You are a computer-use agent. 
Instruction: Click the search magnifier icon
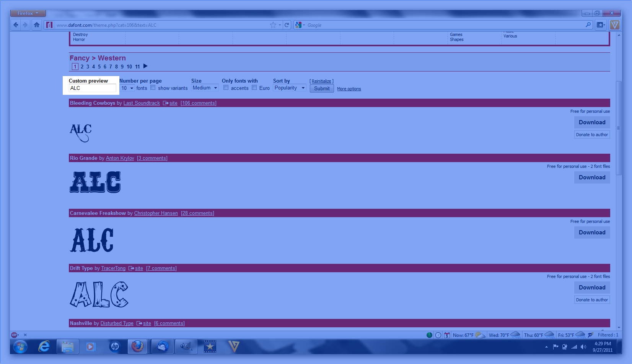(588, 25)
